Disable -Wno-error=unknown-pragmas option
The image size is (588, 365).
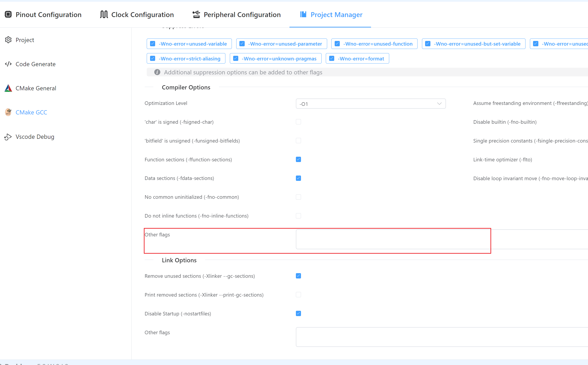(236, 58)
